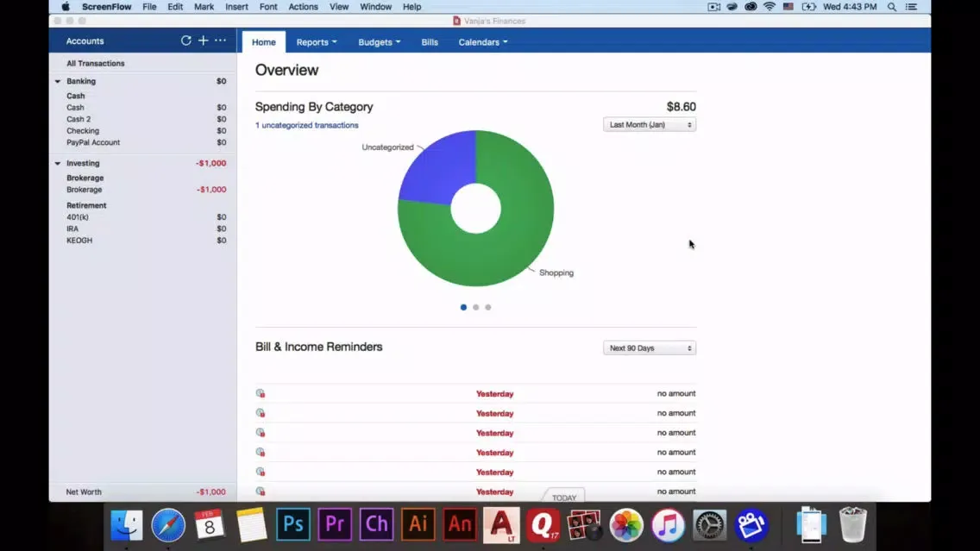The width and height of the screenshot is (980, 551).
Task: Launch Quicken 2017 icon in dock
Action: pyautogui.click(x=543, y=524)
